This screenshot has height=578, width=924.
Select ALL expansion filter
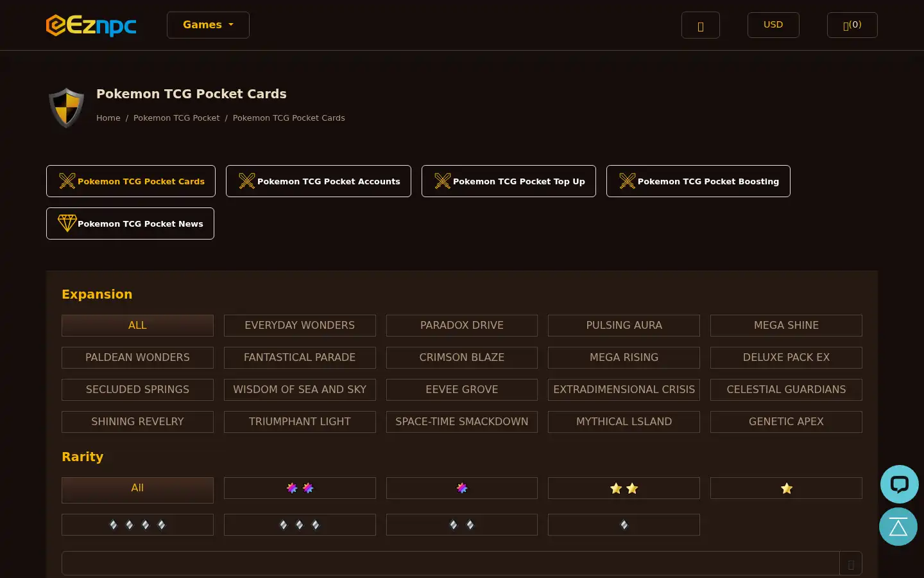[x=137, y=326]
